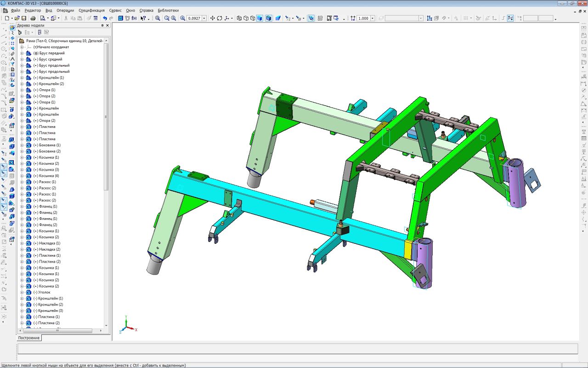
Task: Click the Save document icon
Action: pos(23,18)
